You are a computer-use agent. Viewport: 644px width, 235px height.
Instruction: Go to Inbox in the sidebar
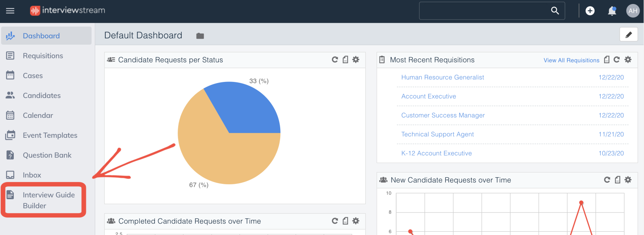point(46,175)
